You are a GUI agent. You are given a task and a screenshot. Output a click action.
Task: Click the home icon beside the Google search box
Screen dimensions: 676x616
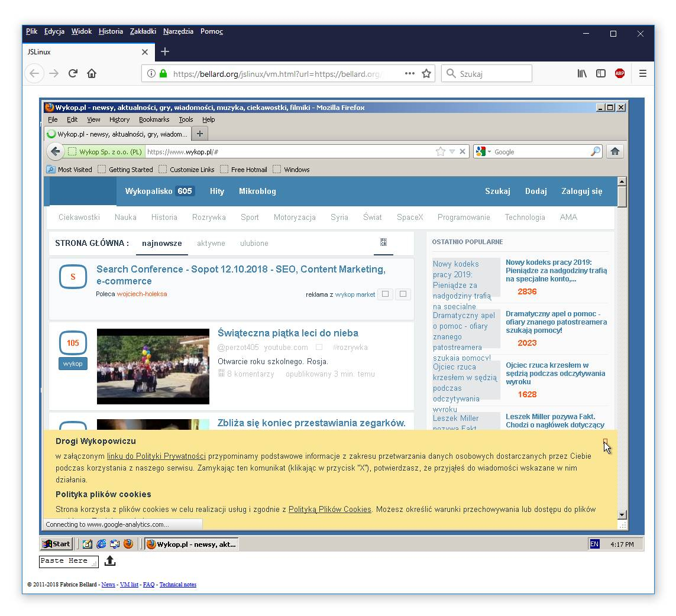click(x=614, y=151)
